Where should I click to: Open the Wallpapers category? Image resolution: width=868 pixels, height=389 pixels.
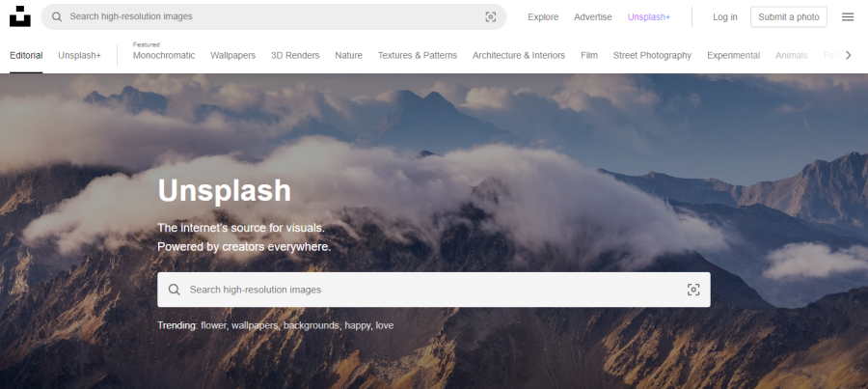(233, 55)
